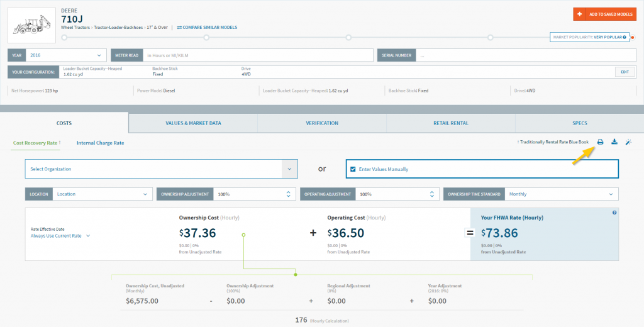Select the Internal Charge Rate sub-tab
The width and height of the screenshot is (644, 327).
point(100,143)
